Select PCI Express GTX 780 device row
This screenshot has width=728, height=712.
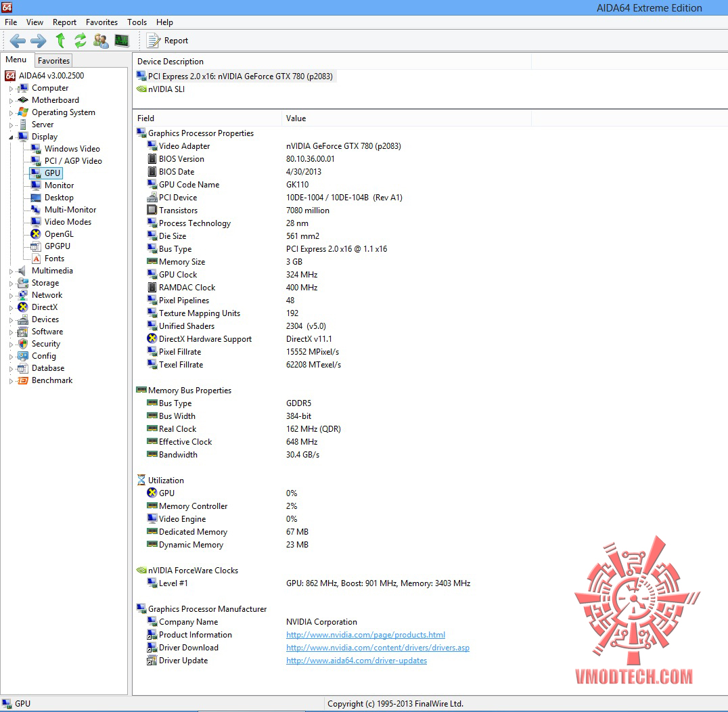(235, 76)
